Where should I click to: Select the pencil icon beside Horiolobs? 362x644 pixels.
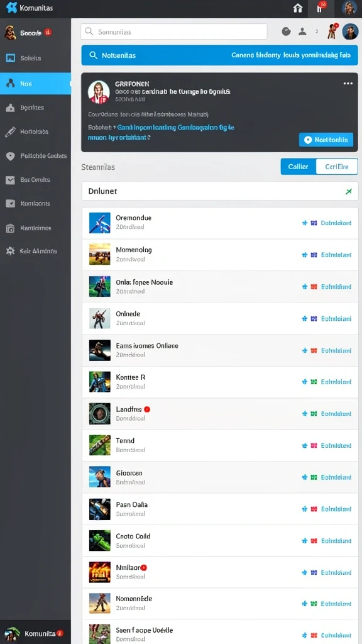coord(10,132)
